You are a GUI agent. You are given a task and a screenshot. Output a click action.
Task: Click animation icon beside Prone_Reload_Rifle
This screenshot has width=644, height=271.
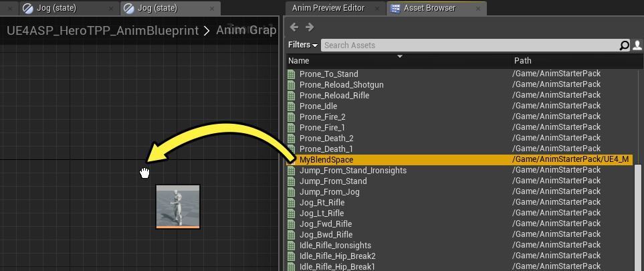tap(292, 96)
